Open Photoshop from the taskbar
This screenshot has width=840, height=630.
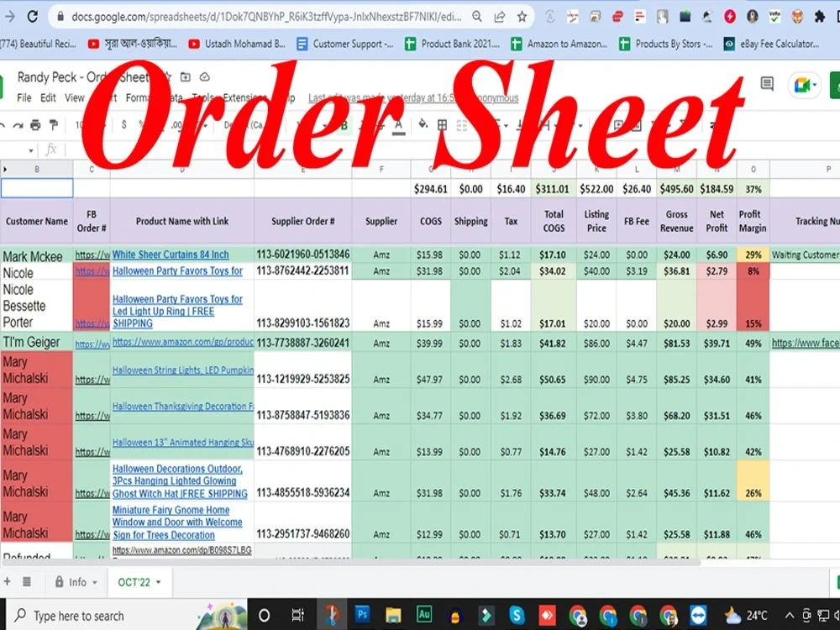(363, 615)
